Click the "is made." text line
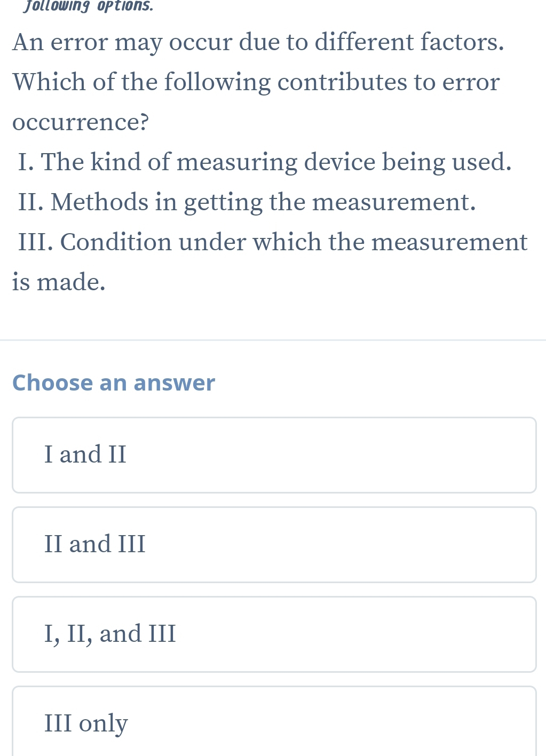 coord(59,282)
